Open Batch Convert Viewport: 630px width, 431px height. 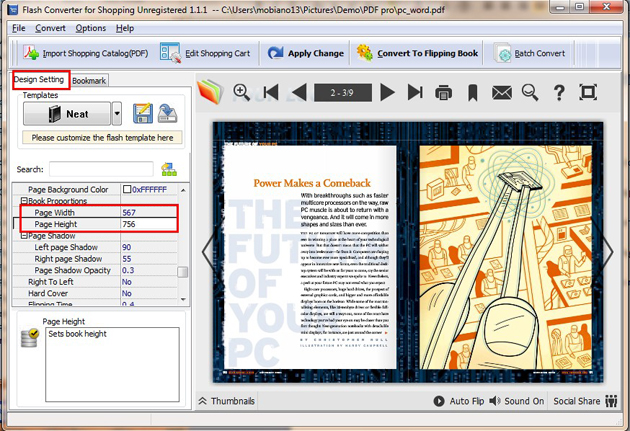[x=530, y=53]
